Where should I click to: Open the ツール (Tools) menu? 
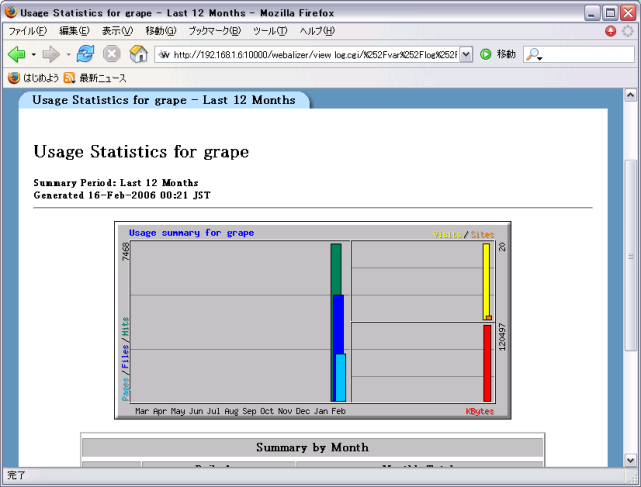[x=269, y=31]
